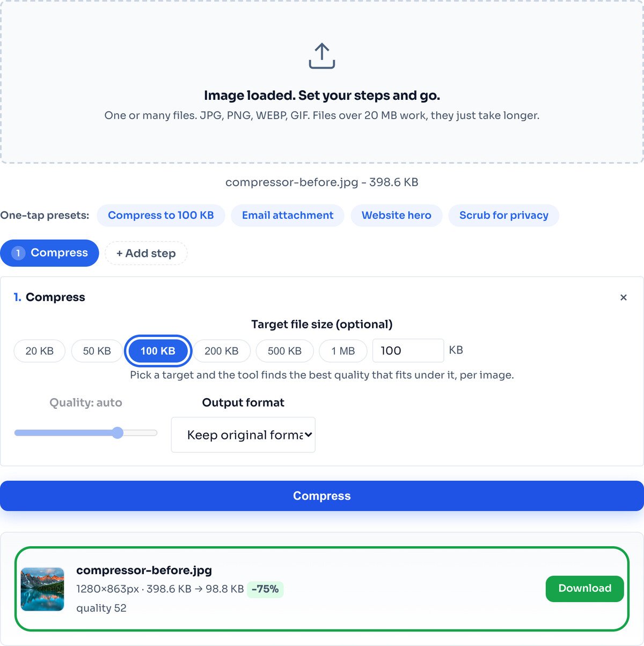Apply the Compress to 100 KB preset

(161, 215)
